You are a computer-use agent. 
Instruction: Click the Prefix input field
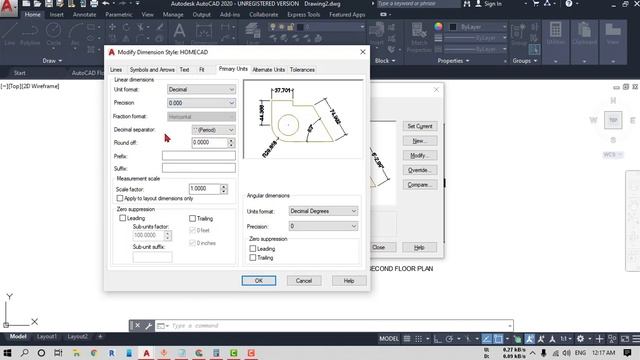198,156
